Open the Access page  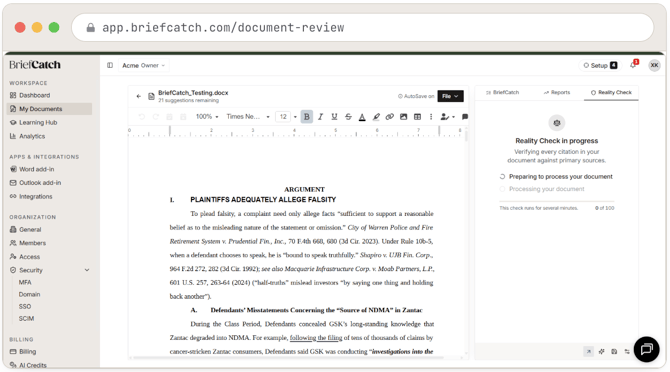[49, 257]
